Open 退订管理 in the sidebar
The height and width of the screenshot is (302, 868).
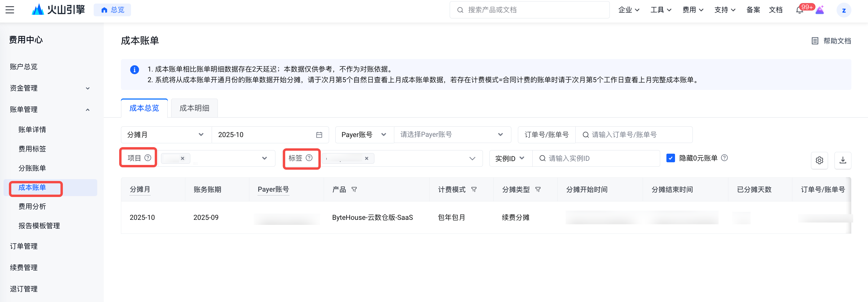tap(24, 289)
